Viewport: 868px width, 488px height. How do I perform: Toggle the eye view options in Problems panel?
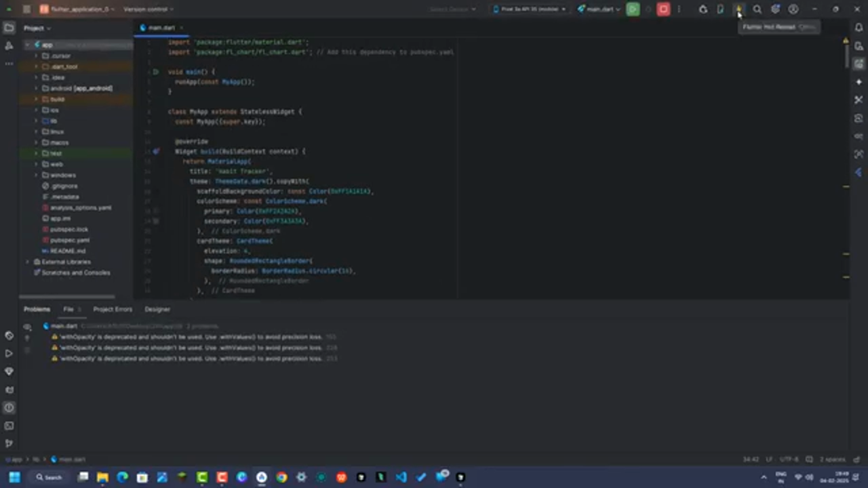[27, 327]
